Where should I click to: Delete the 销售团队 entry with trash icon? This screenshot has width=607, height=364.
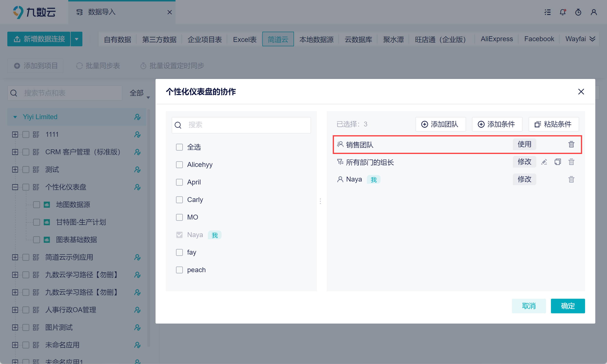(571, 144)
